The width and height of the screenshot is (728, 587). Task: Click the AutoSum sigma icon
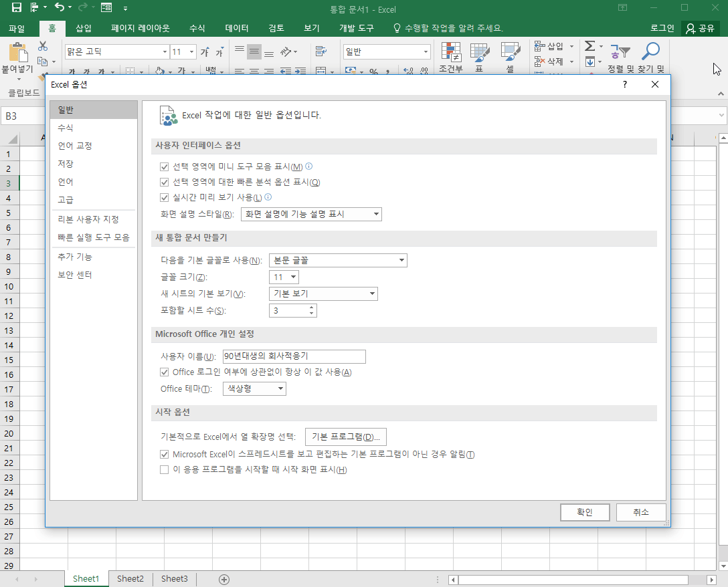[589, 46]
